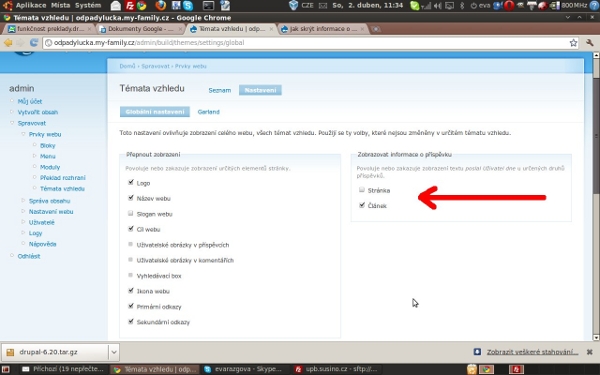Enable the Slogan webu checkbox
600x375 pixels.
coord(131,213)
